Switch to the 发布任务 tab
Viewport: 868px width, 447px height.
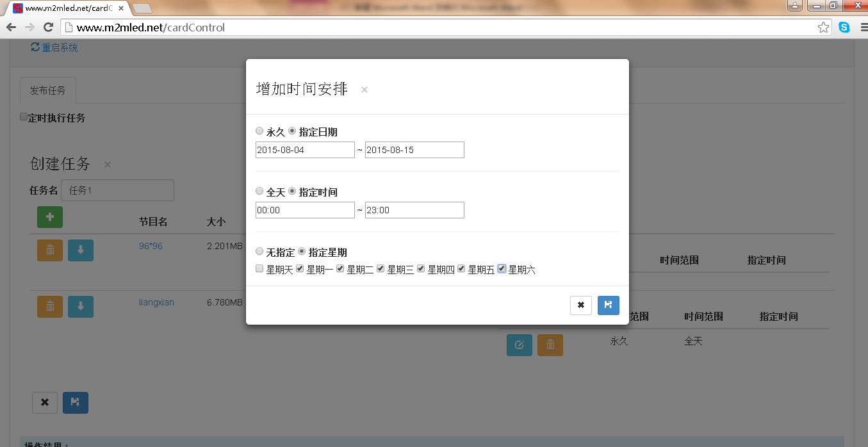click(48, 90)
